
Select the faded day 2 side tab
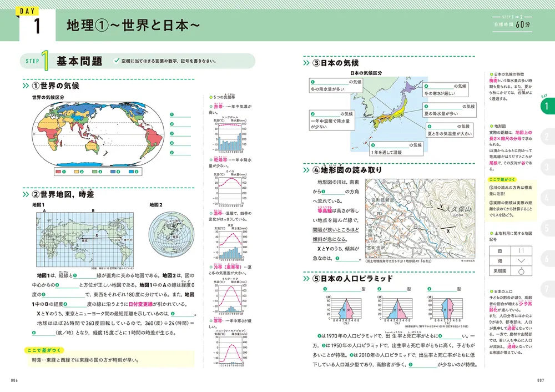[547, 137]
